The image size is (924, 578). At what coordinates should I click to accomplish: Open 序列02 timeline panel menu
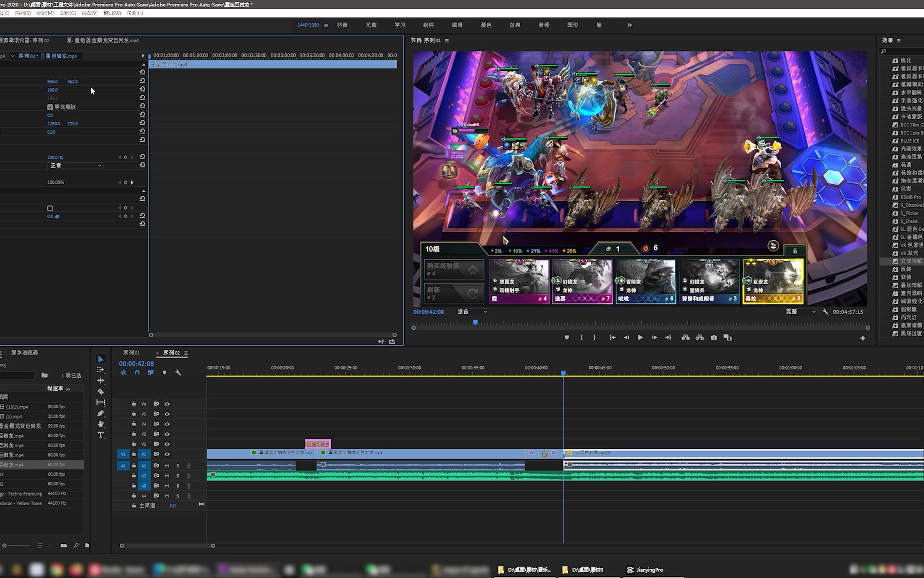pyautogui.click(x=186, y=353)
